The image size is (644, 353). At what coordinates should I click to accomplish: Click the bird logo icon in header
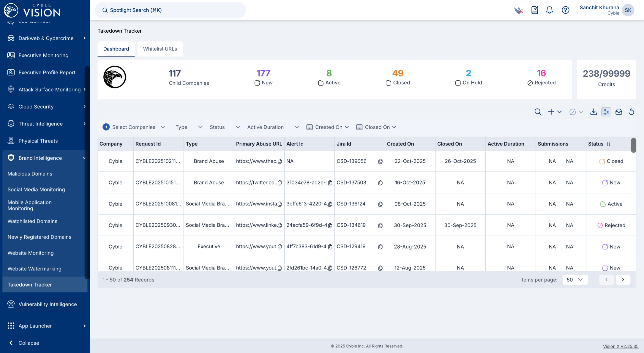tap(519, 10)
